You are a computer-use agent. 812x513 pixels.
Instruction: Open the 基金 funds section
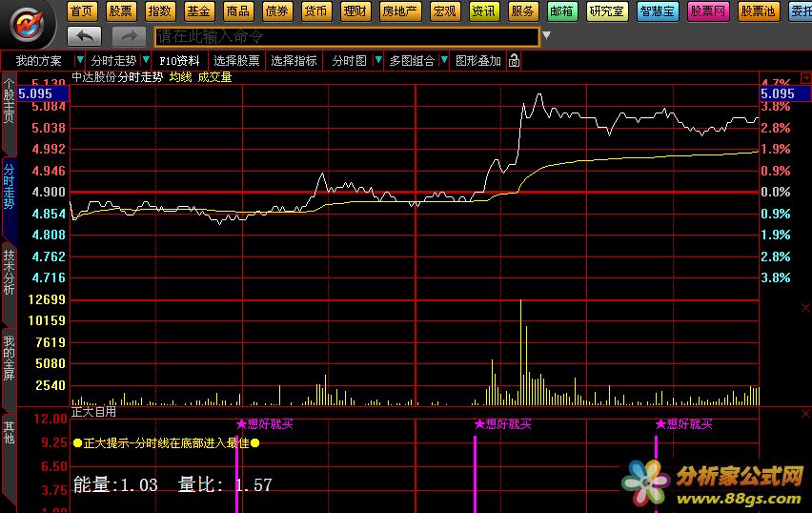tap(199, 11)
